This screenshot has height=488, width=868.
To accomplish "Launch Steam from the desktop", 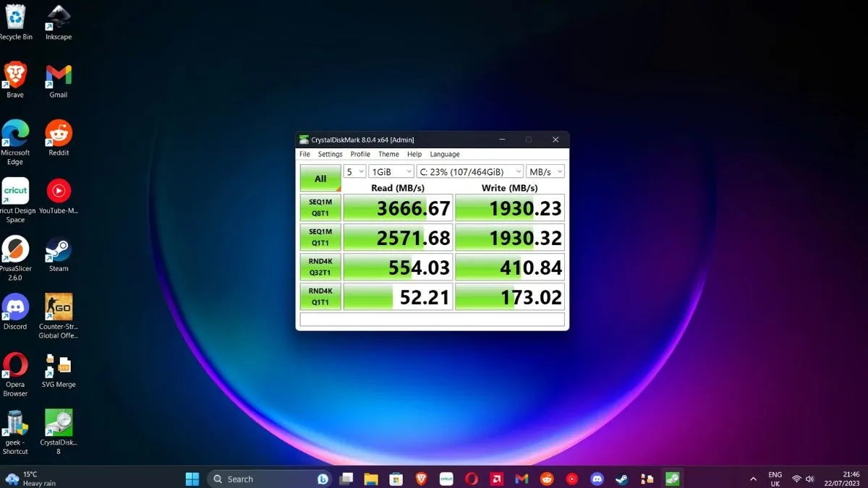I will [x=59, y=252].
